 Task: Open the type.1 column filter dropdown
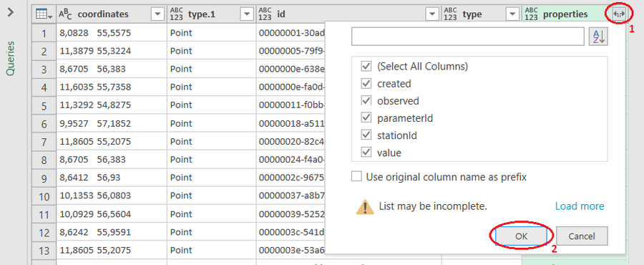click(247, 14)
